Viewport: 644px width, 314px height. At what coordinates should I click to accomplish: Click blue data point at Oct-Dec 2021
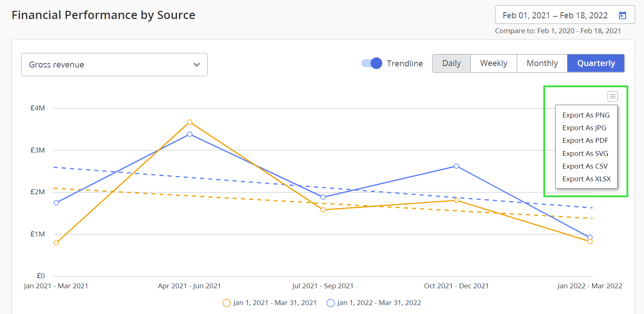[x=456, y=166]
